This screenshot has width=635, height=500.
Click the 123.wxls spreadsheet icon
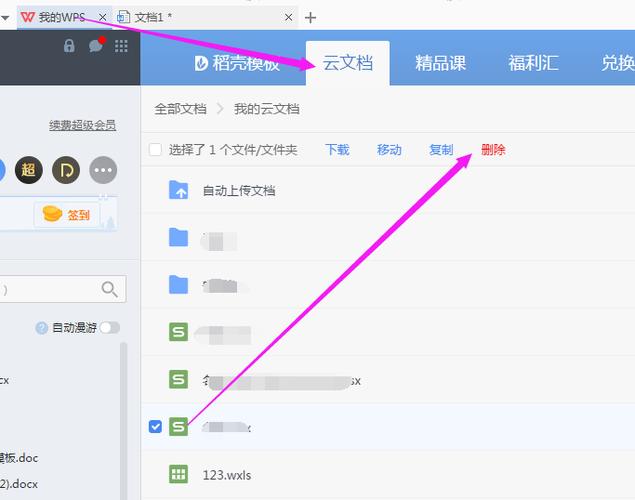[178, 474]
